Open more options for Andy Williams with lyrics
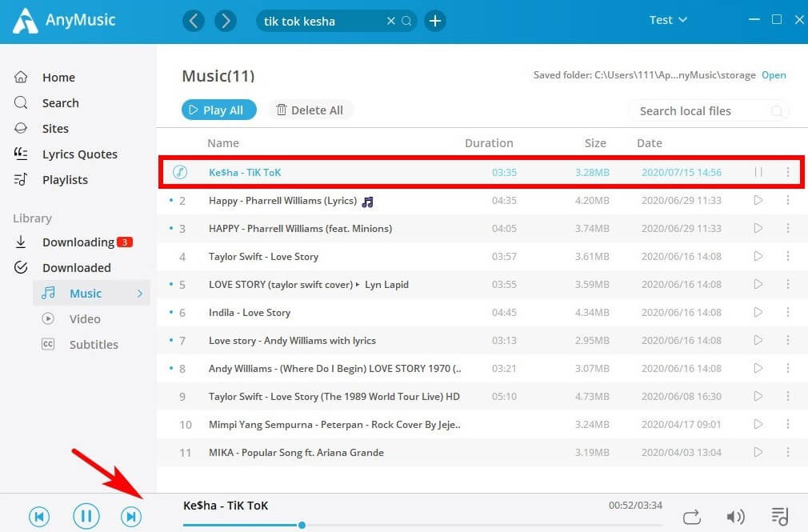 [x=788, y=340]
